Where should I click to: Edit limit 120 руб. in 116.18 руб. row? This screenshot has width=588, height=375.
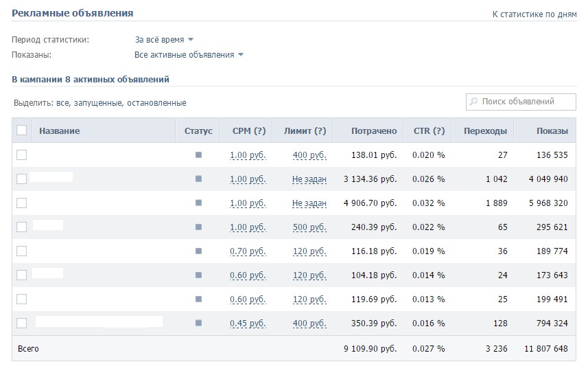(x=309, y=251)
